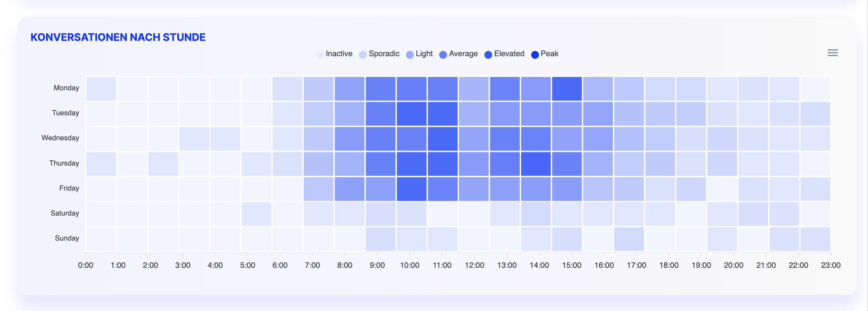Click the Sunday 17:00 heatmap cell
The image size is (868, 311).
(x=629, y=239)
